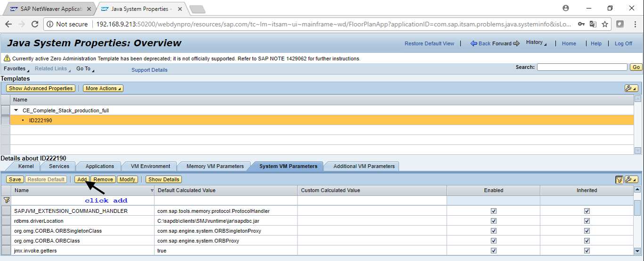Toggle the filter icon above parameters table

click(x=619, y=179)
